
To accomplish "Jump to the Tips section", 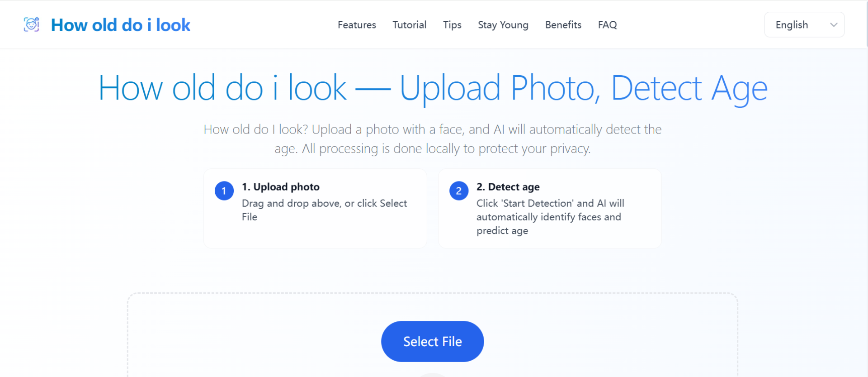I will pyautogui.click(x=452, y=25).
